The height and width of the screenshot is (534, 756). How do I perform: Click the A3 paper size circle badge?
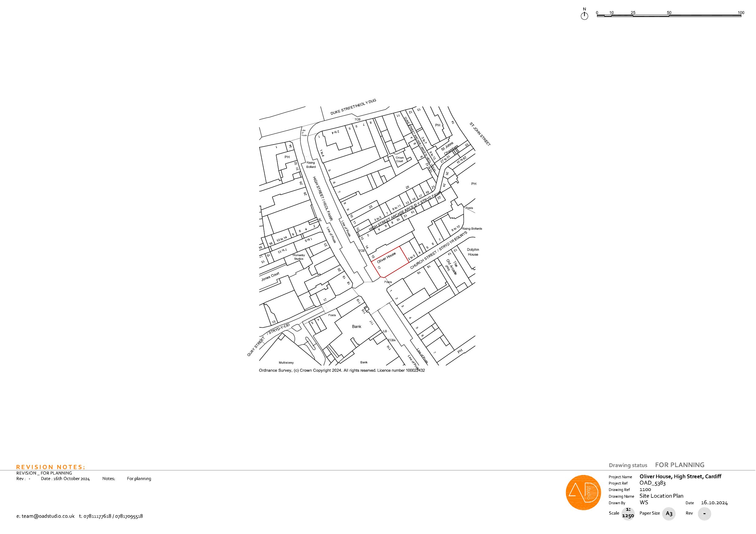pos(669,514)
